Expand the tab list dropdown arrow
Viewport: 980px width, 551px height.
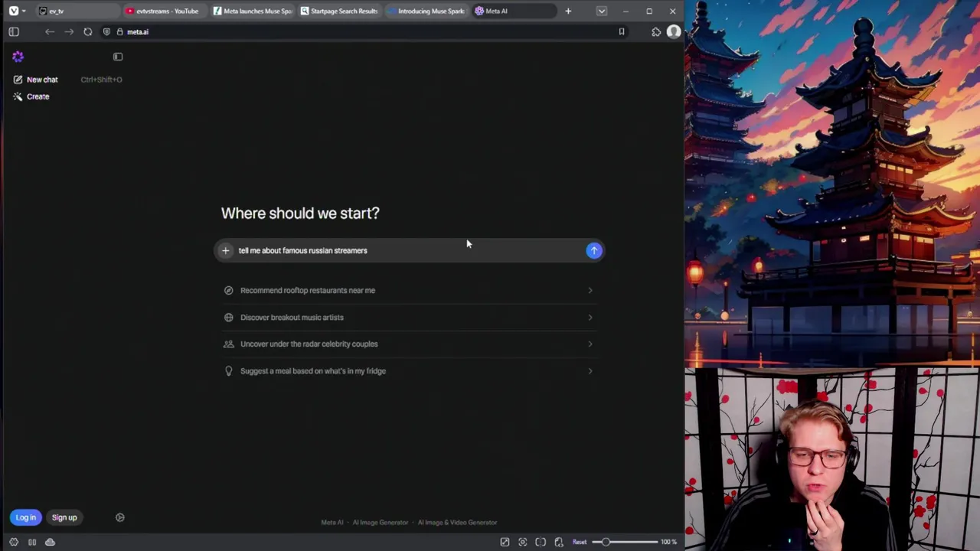(602, 11)
